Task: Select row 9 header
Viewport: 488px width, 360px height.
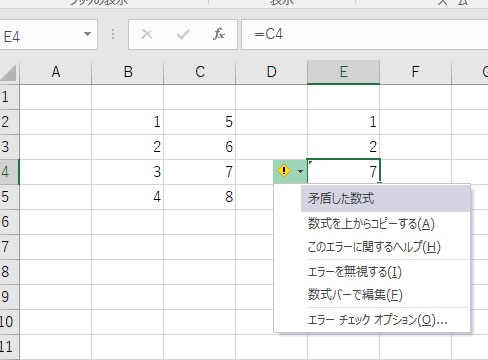Action: (9, 297)
